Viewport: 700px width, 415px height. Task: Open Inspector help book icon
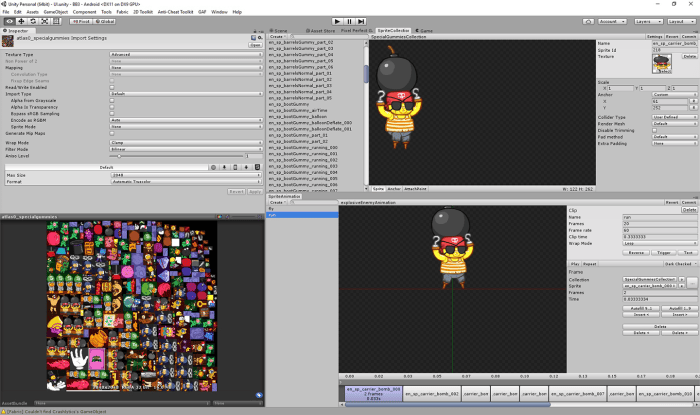(x=253, y=38)
